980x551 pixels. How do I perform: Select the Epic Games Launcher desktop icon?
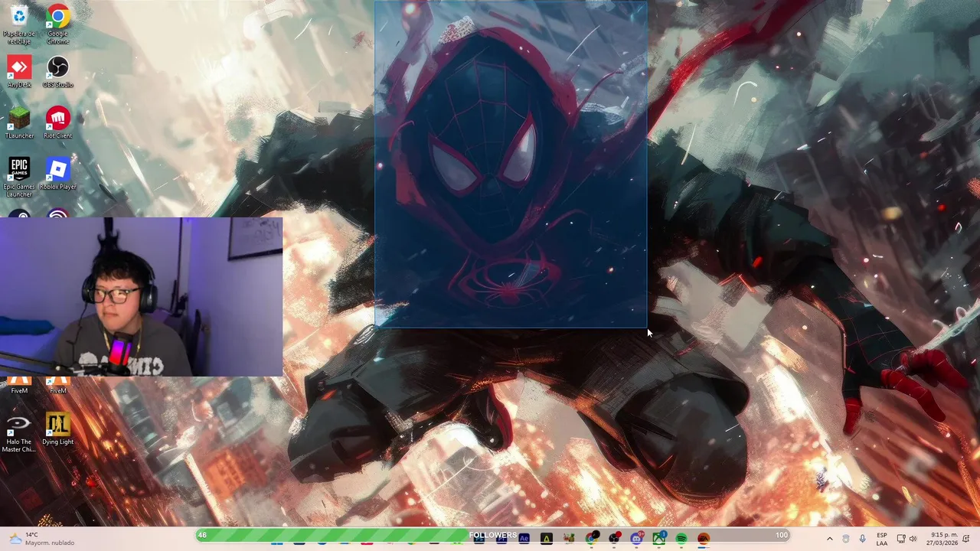[x=18, y=178]
